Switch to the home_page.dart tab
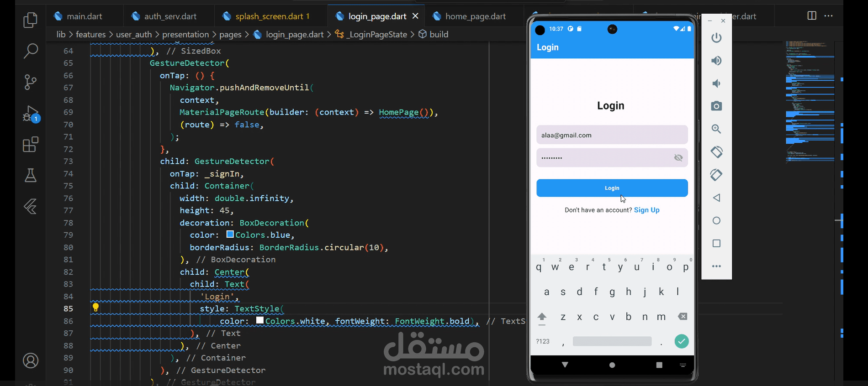Screen dimensions: 868x386 [475, 16]
